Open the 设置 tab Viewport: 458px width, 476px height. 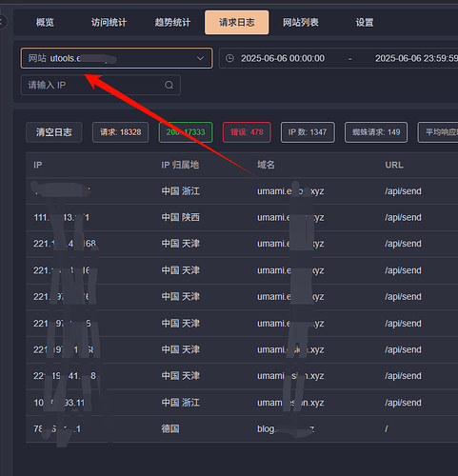click(365, 23)
